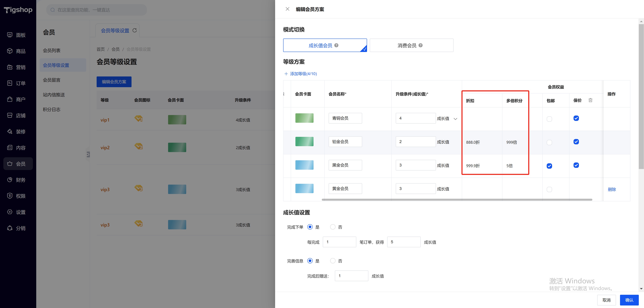Click the refresh icon on 会员等级设置 tab

[x=135, y=30]
